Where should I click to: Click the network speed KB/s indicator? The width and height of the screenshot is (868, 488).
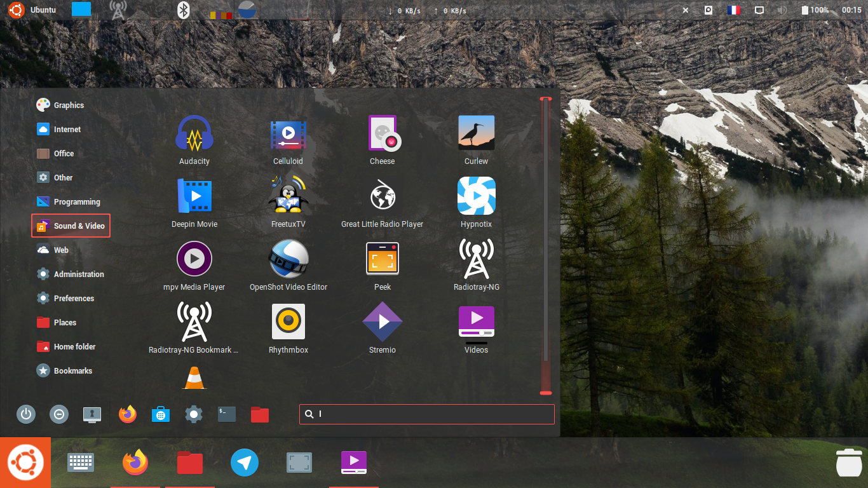click(427, 11)
